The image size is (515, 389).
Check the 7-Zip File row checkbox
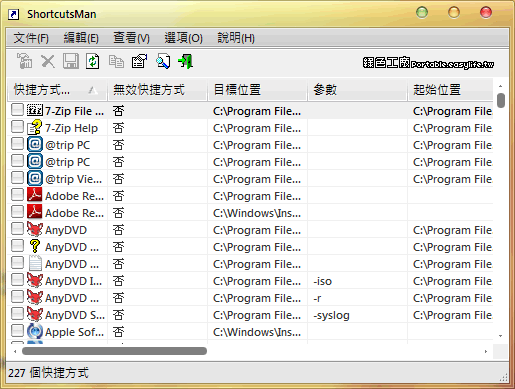coord(17,110)
